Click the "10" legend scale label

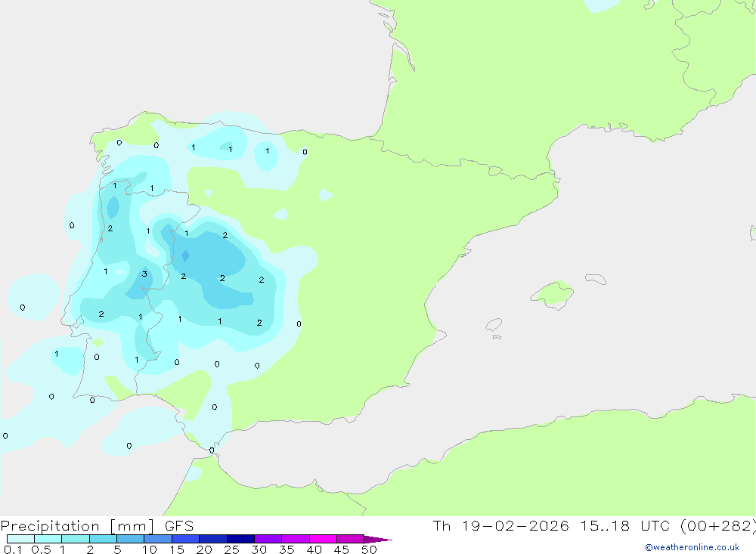point(150,549)
